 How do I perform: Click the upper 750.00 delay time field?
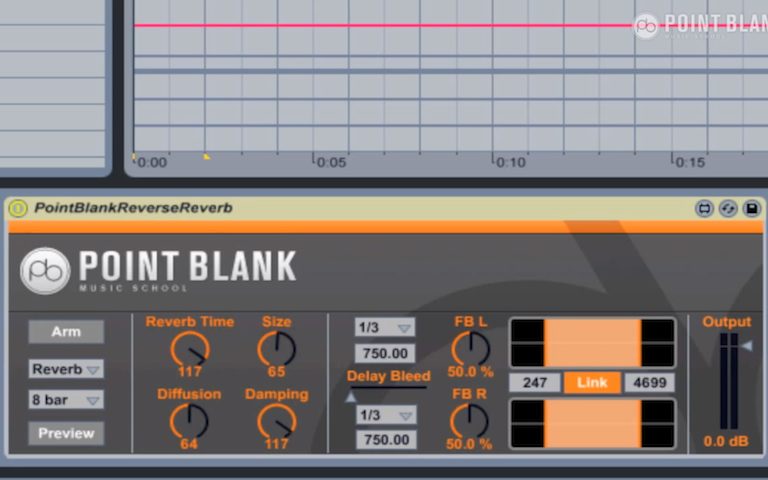(x=385, y=353)
